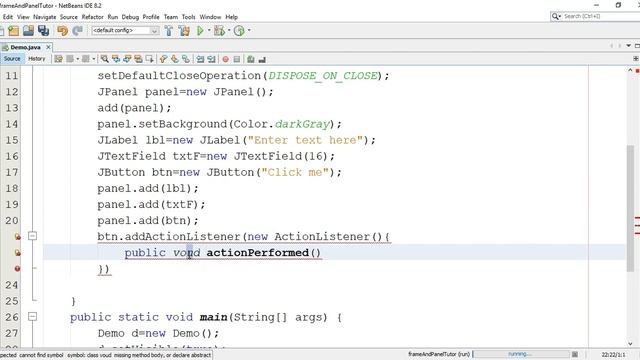Image resolution: width=640 pixels, height=360 pixels.
Task: Toggle Highlight Search in the editor toolbar
Action: point(138,59)
